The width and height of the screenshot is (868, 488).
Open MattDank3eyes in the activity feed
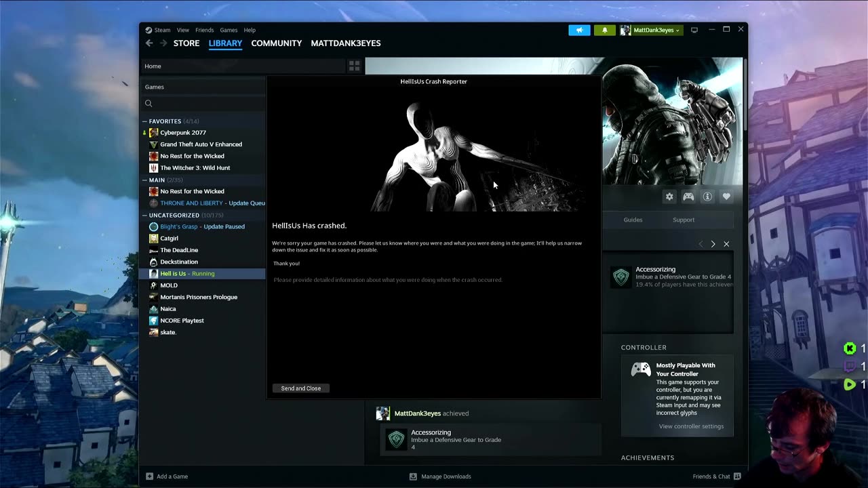[x=418, y=413]
